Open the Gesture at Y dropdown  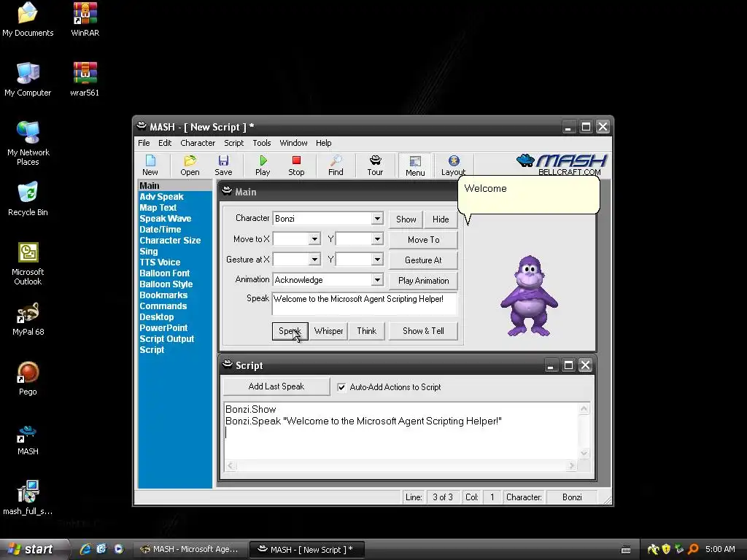coord(377,260)
